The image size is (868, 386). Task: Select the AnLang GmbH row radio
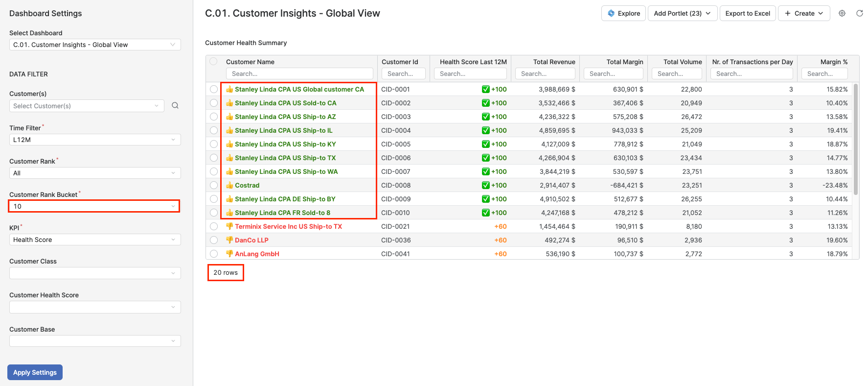click(214, 254)
